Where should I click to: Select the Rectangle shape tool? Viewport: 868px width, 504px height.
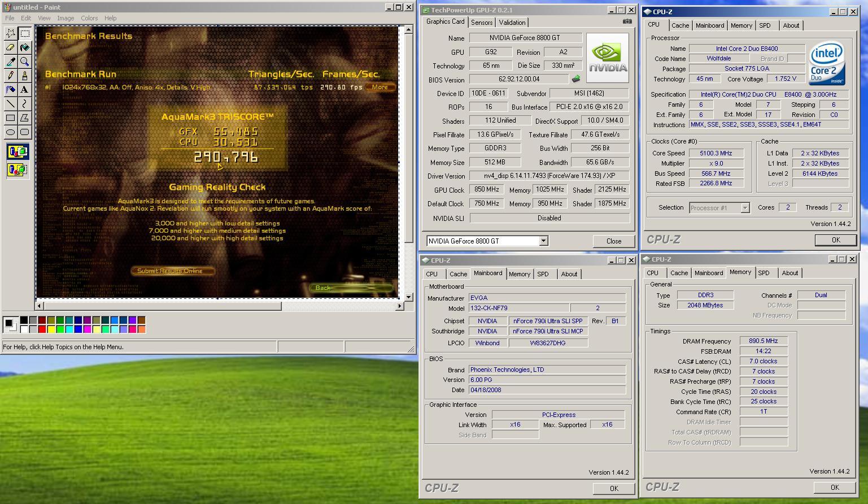[10, 118]
